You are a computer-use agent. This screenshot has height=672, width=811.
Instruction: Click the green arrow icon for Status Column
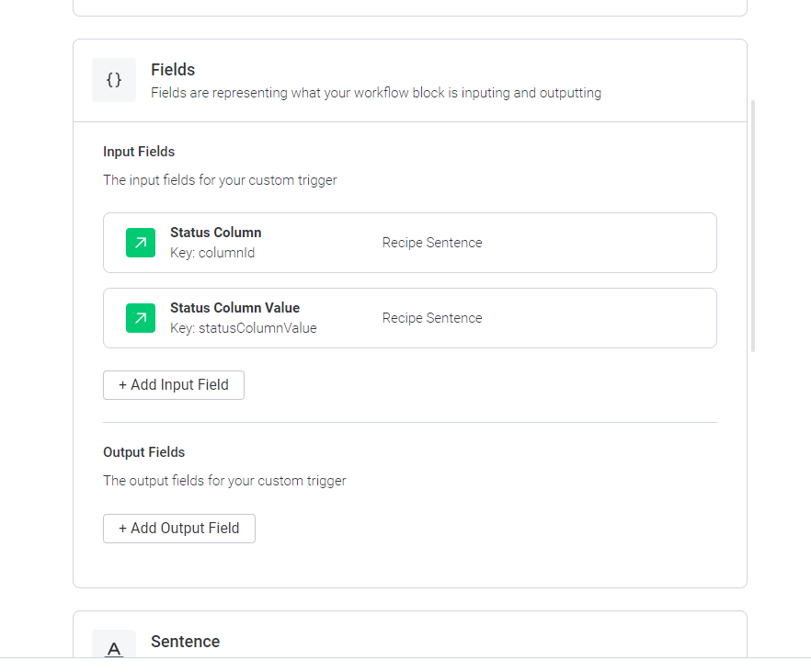(x=141, y=243)
